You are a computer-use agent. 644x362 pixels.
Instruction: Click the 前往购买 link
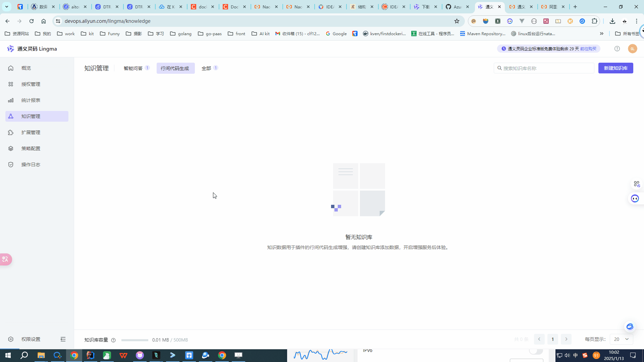(588, 49)
